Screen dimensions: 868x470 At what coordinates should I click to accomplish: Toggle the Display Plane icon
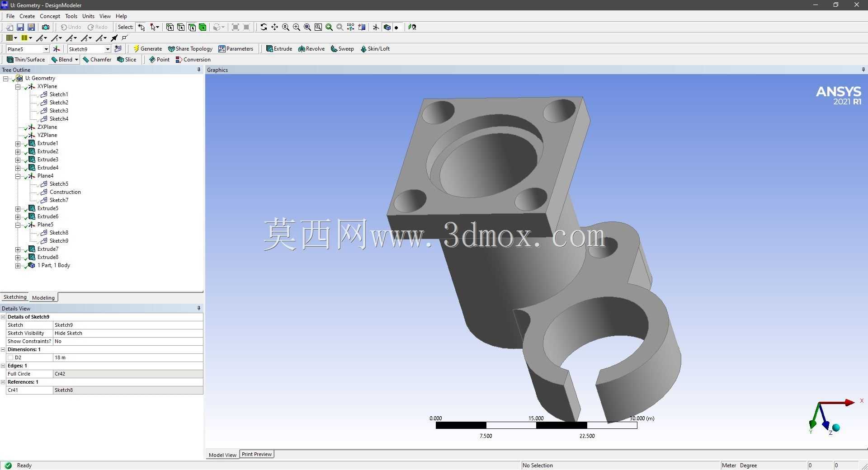click(x=376, y=27)
